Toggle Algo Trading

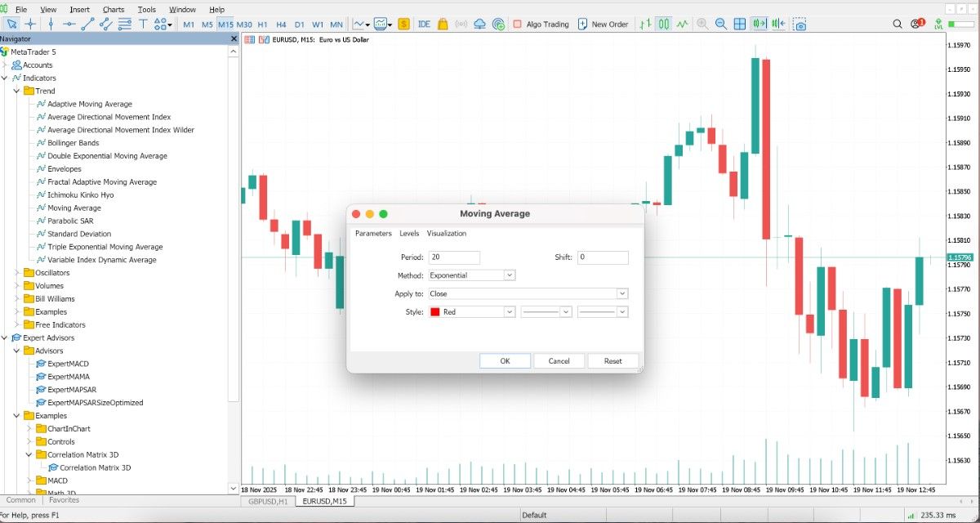click(541, 25)
